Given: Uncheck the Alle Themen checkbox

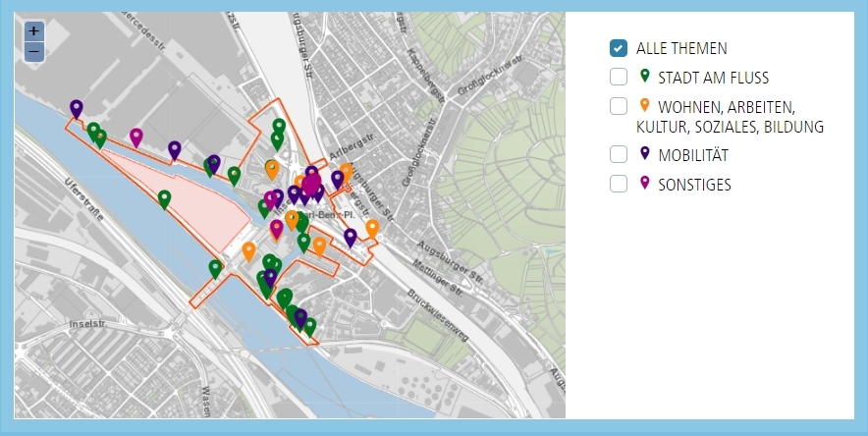Looking at the screenshot, I should click(x=619, y=47).
